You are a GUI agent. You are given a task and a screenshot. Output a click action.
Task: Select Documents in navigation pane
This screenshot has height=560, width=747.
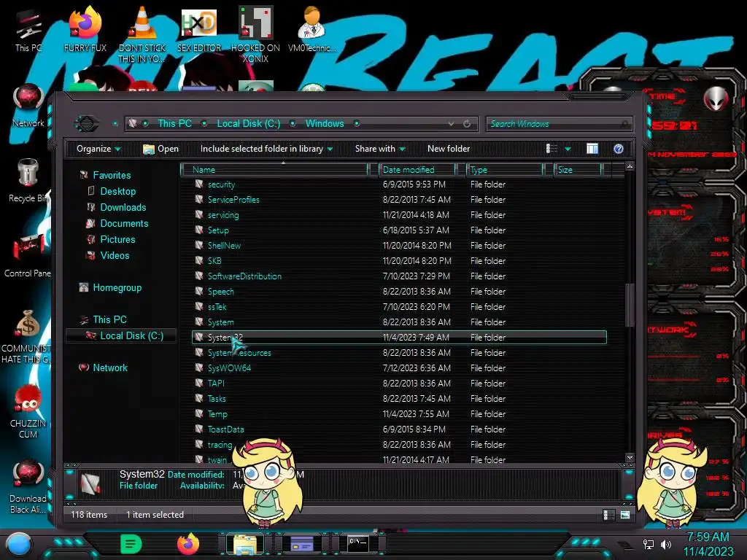coord(124,224)
